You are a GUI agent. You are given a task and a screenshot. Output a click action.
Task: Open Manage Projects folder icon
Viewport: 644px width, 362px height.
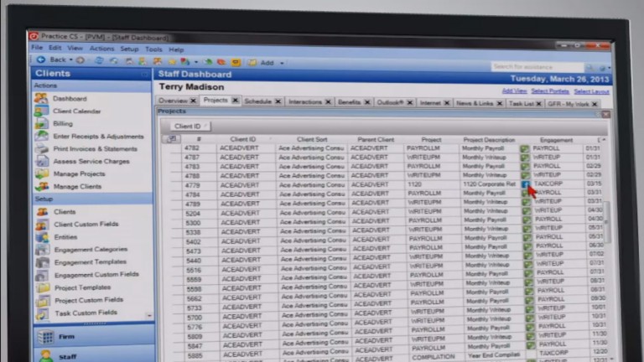tap(41, 173)
